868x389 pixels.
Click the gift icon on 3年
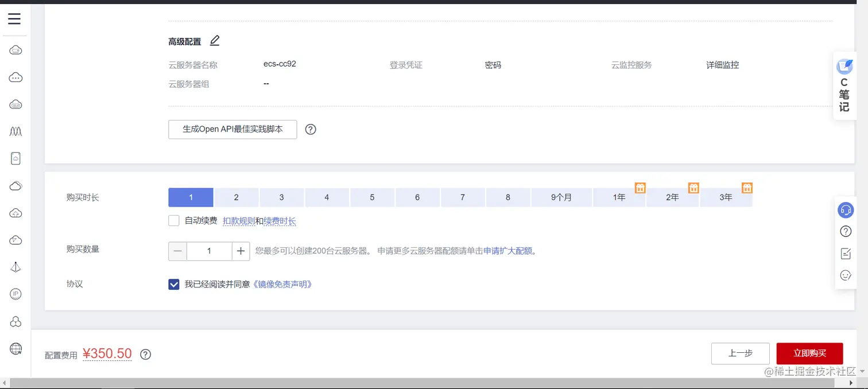(747, 188)
